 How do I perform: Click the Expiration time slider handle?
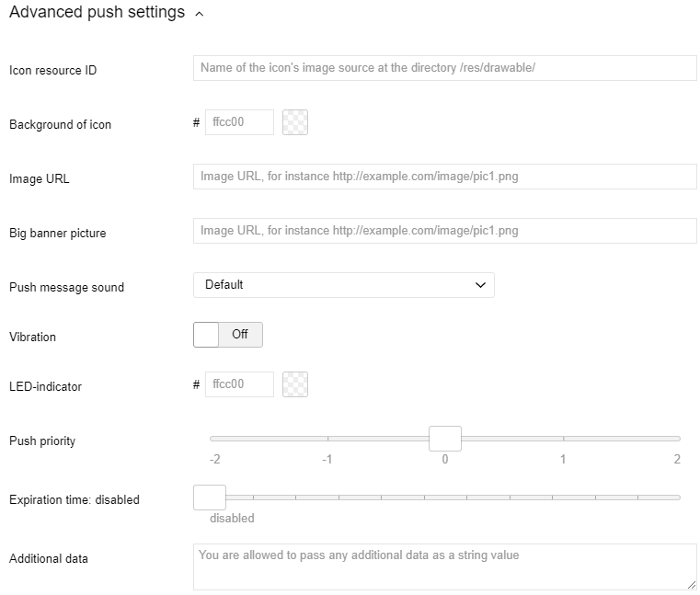[x=210, y=498]
